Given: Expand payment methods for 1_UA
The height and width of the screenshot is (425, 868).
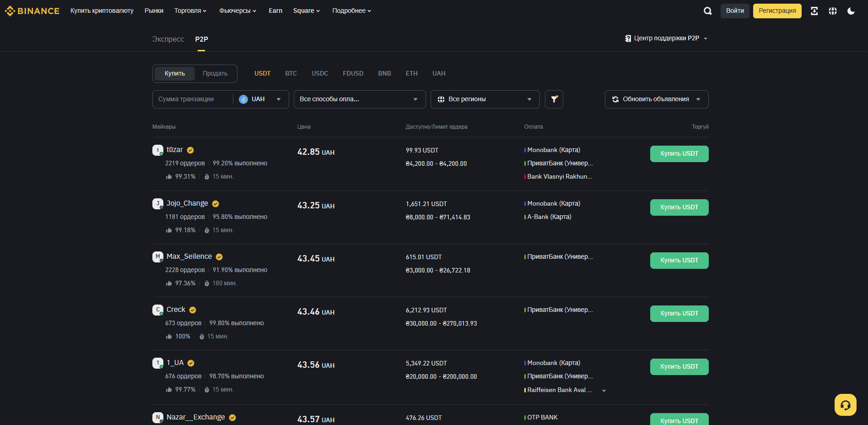Looking at the screenshot, I should click(604, 390).
